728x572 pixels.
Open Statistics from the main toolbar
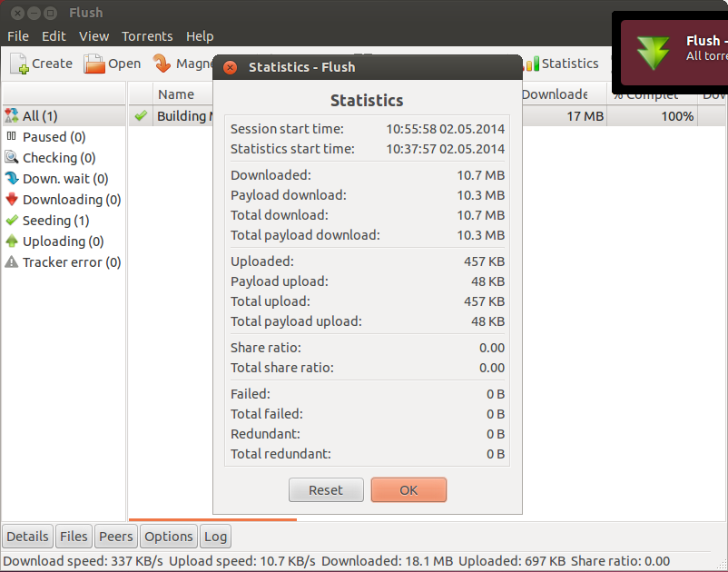point(562,64)
